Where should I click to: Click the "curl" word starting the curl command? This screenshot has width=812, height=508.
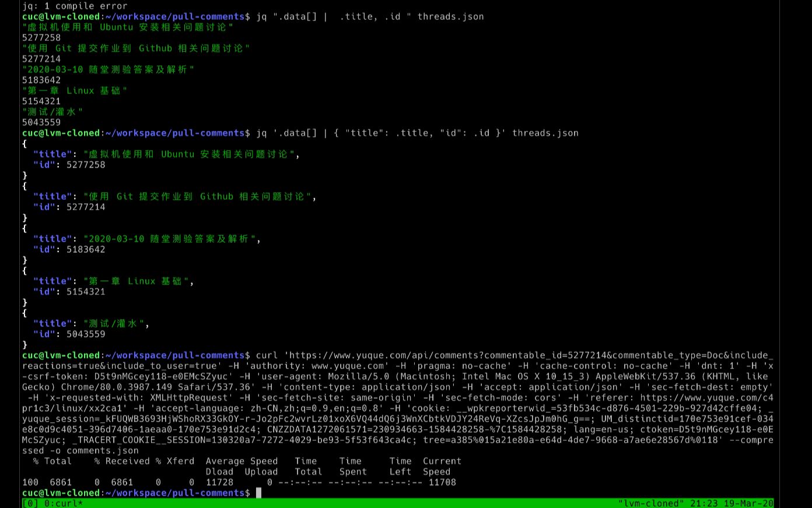point(267,355)
